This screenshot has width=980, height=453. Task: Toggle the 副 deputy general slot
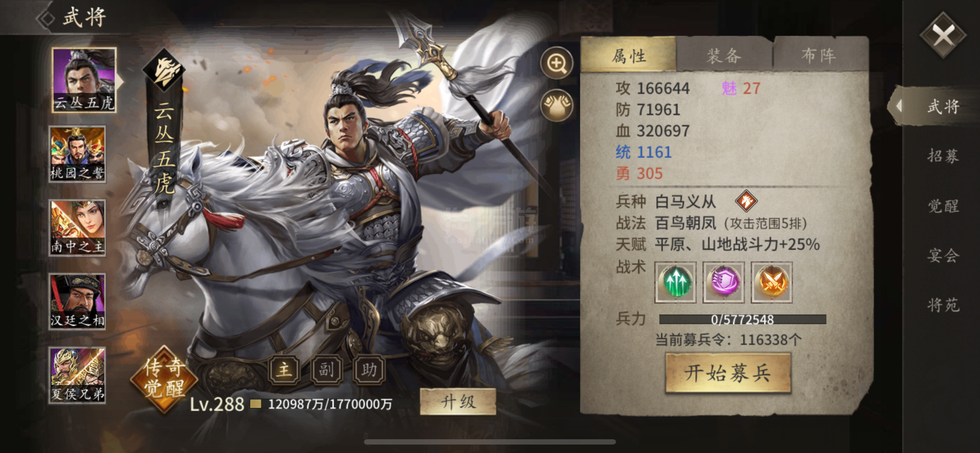point(326,369)
